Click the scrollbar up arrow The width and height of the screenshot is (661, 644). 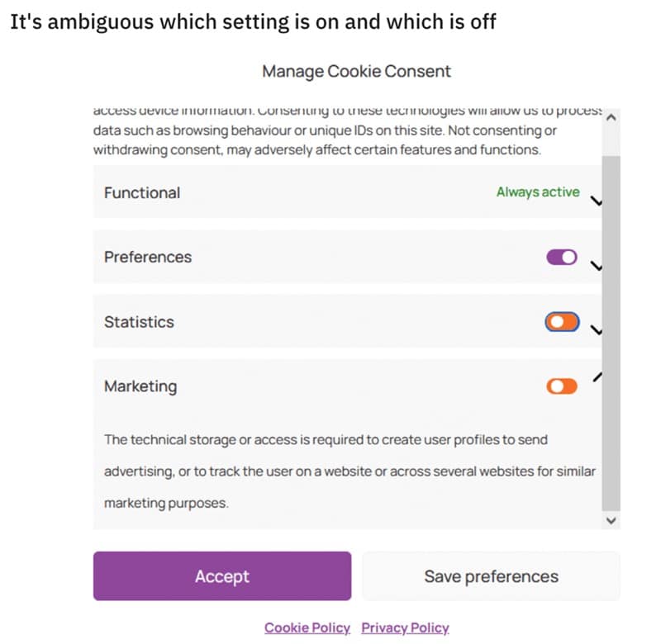click(611, 118)
